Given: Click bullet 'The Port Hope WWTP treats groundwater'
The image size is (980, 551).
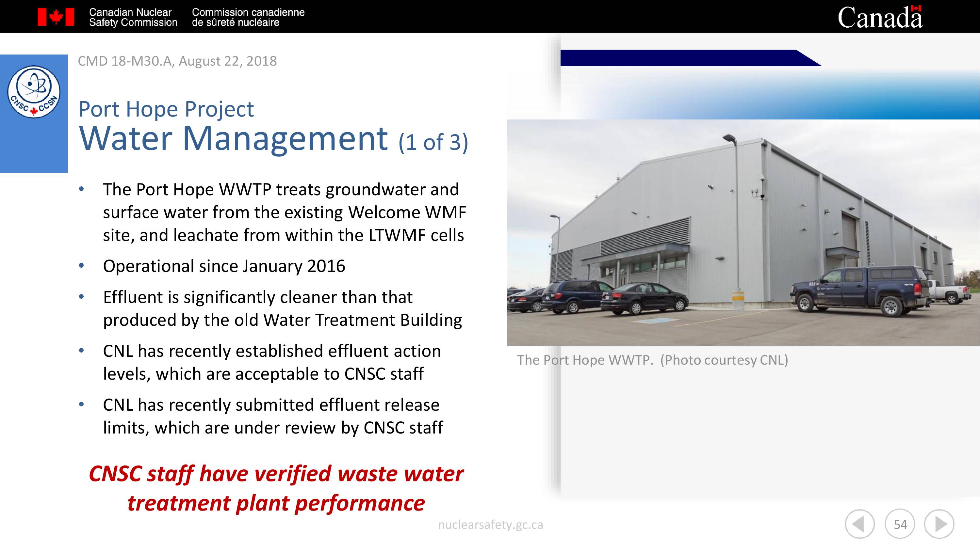Looking at the screenshot, I should coord(285,212).
